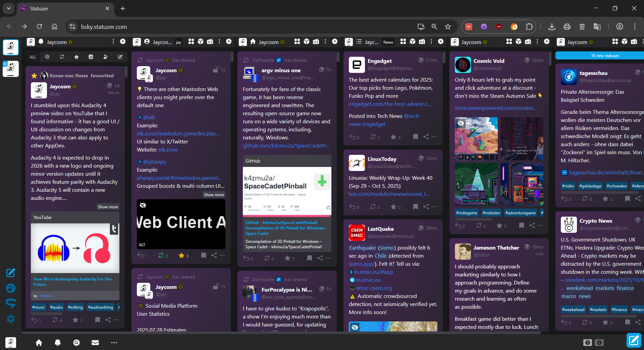Favourite the argv minus one pinball post
The width and height of the screenshot is (644, 350).
[x=287, y=258]
